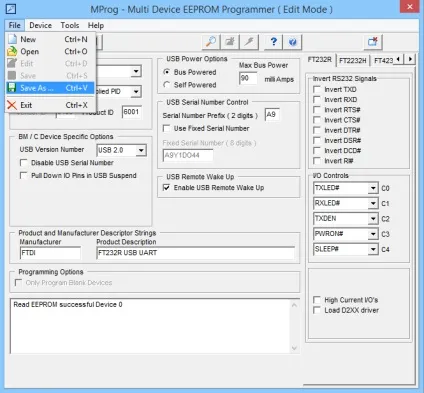This screenshot has width=424, height=393.
Task: Click the log scrollbar up arrow
Action: pos(294,305)
